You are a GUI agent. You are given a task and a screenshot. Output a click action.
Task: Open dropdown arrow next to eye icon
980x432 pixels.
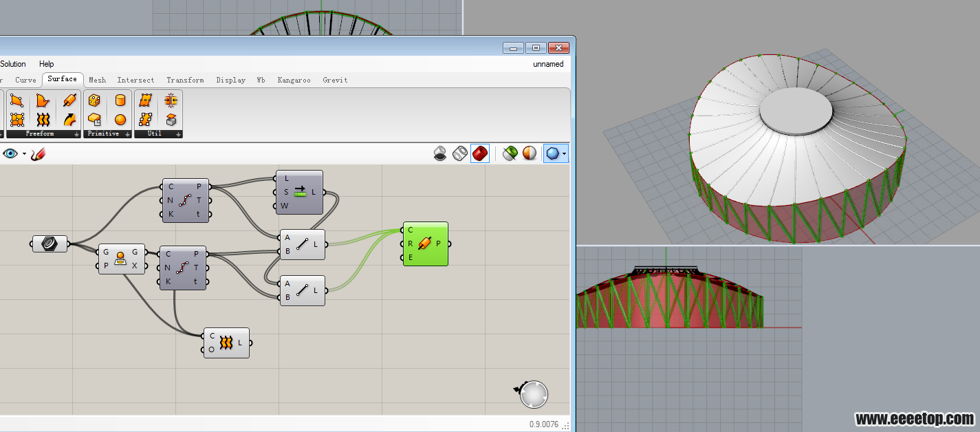[x=24, y=153]
